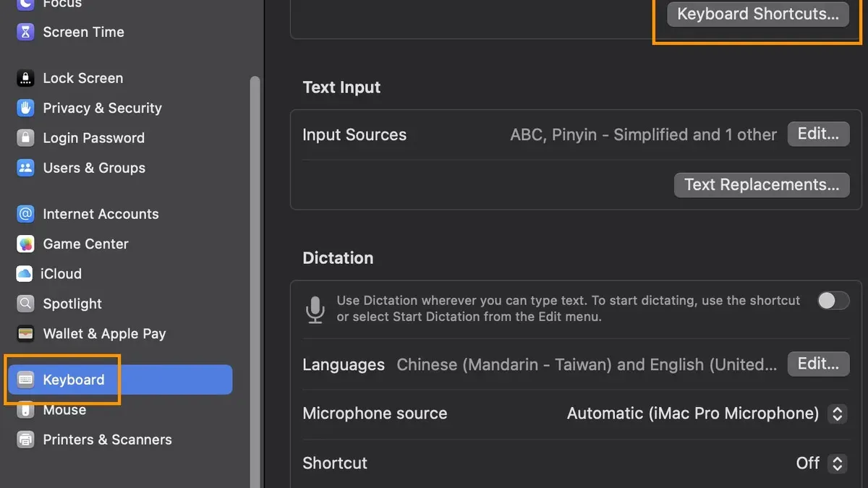Viewport: 868px width, 488px height.
Task: Click the Users & Groups icon
Action: [26, 168]
